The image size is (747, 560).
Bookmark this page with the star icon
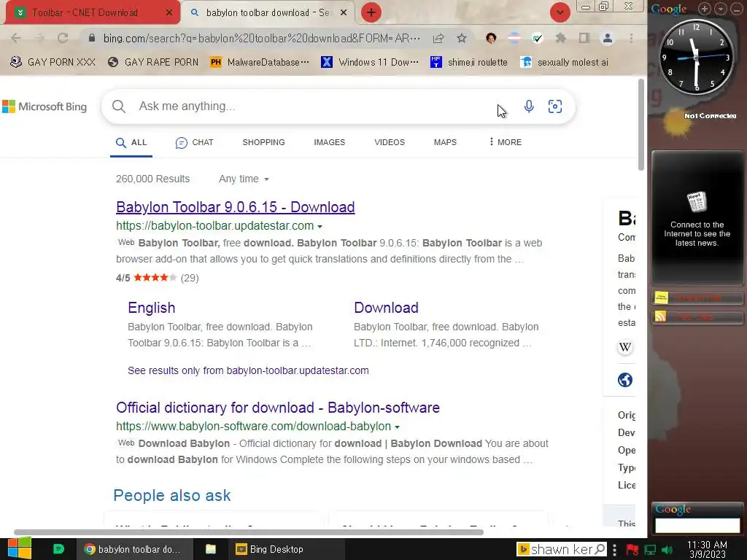pyautogui.click(x=461, y=38)
